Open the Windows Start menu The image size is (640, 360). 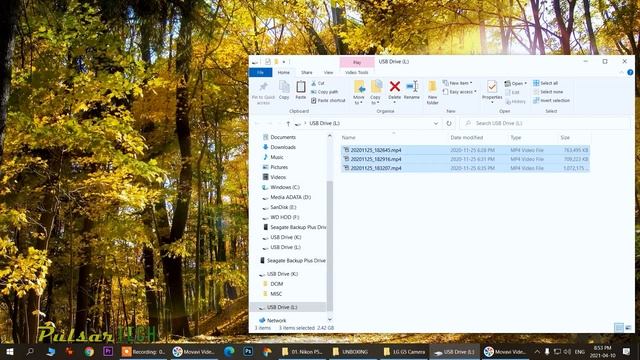click(x=10, y=351)
